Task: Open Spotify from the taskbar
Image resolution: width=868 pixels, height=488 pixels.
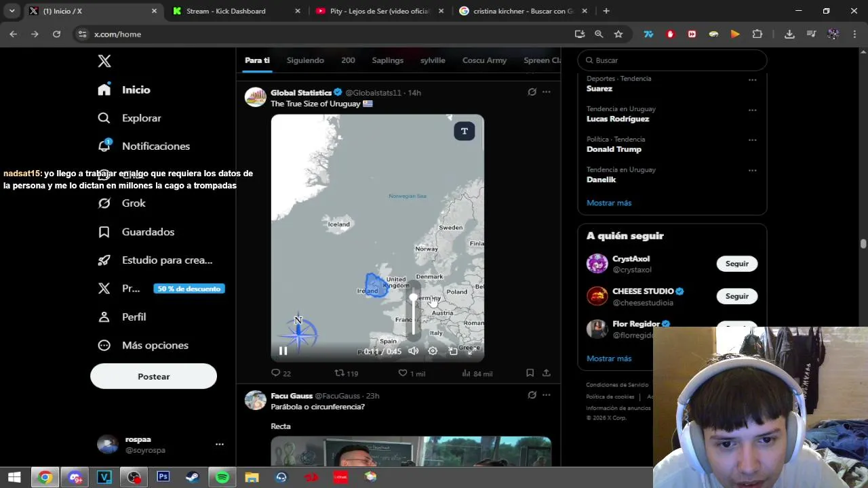Action: point(222,477)
